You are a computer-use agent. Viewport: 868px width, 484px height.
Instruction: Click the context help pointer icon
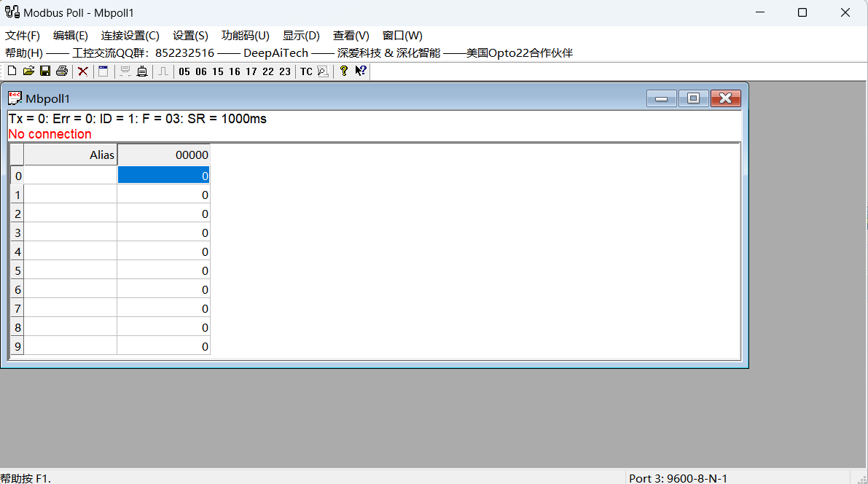coord(361,71)
